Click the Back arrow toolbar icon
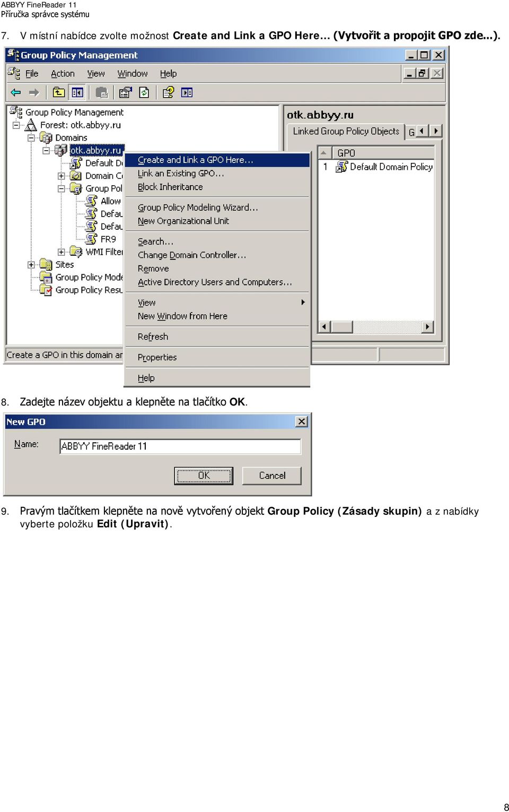The width and height of the screenshot is (509, 812). pyautogui.click(x=16, y=92)
